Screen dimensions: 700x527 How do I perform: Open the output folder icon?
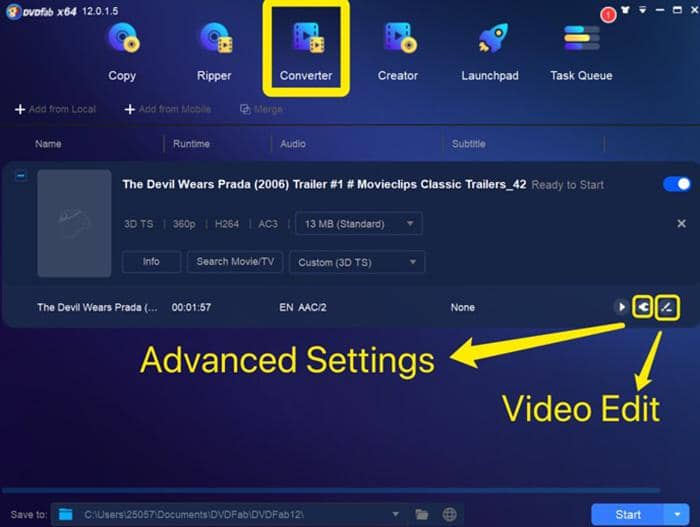(422, 514)
